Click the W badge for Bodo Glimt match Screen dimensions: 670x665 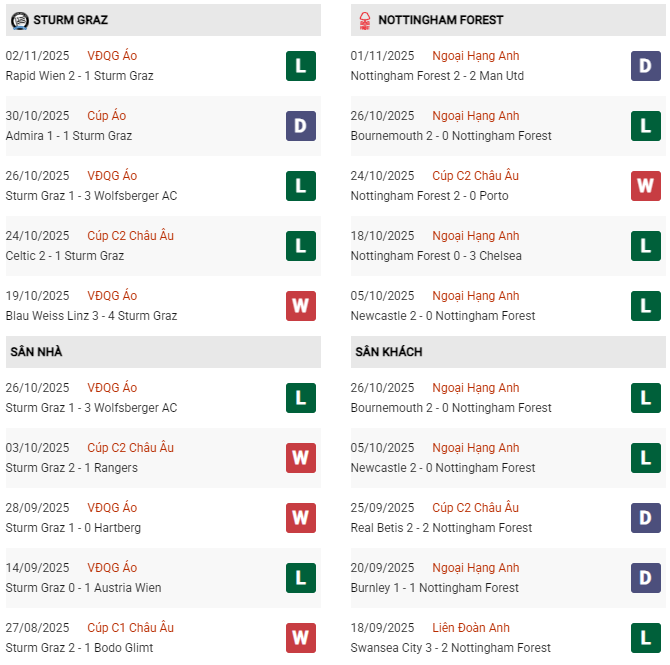[300, 638]
